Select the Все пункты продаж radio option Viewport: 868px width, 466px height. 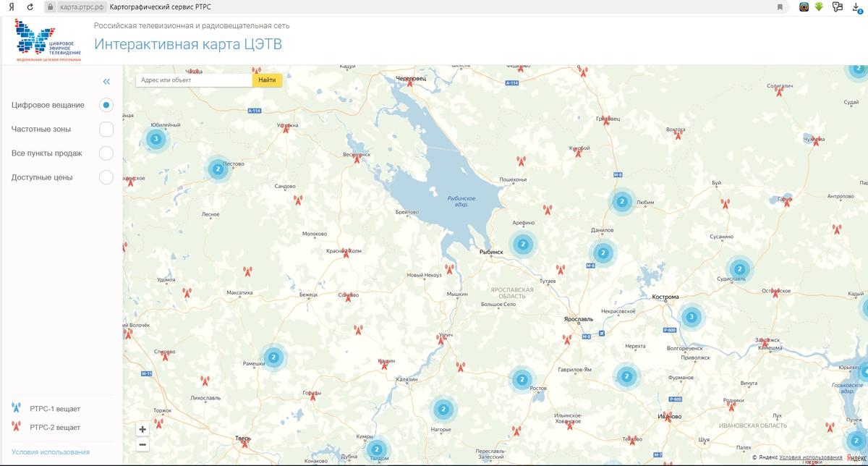tap(106, 153)
